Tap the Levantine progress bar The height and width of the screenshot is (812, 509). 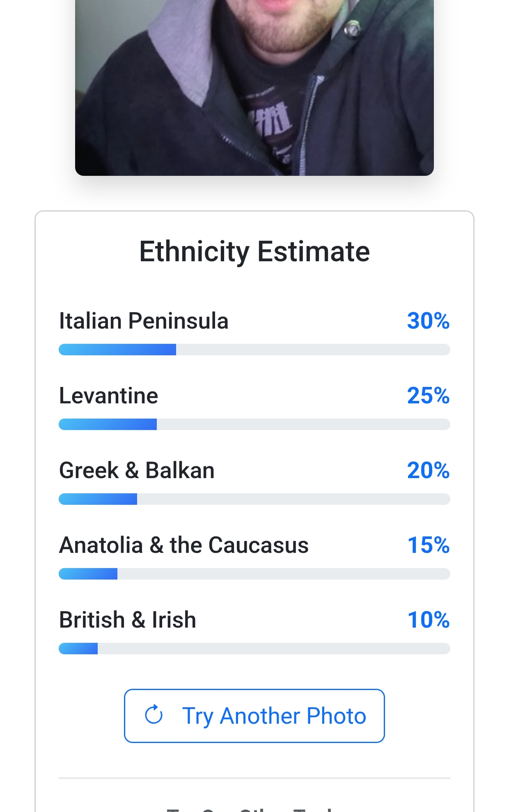pos(254,424)
